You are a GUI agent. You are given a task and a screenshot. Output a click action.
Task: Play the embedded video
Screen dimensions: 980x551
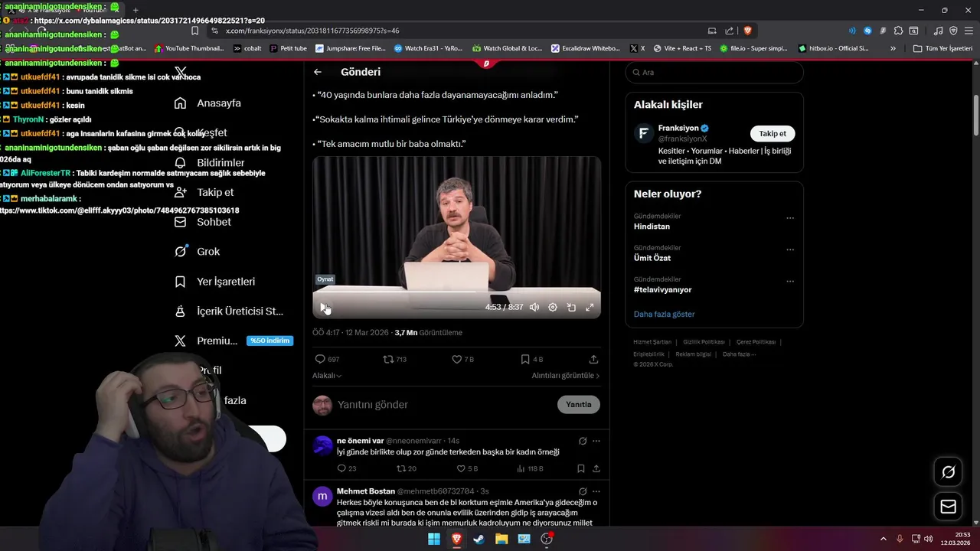325,307
